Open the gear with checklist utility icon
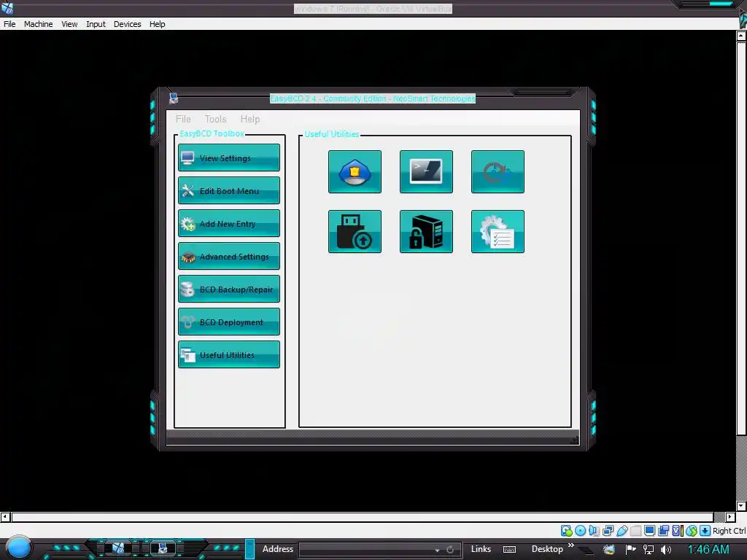 point(498,231)
